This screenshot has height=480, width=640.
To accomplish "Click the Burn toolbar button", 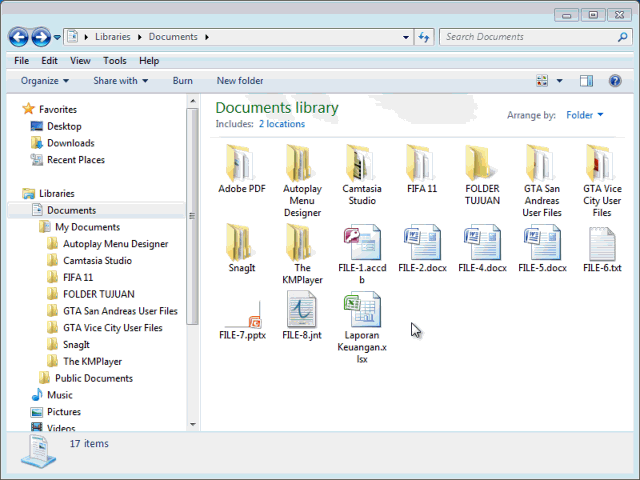I will [182, 81].
